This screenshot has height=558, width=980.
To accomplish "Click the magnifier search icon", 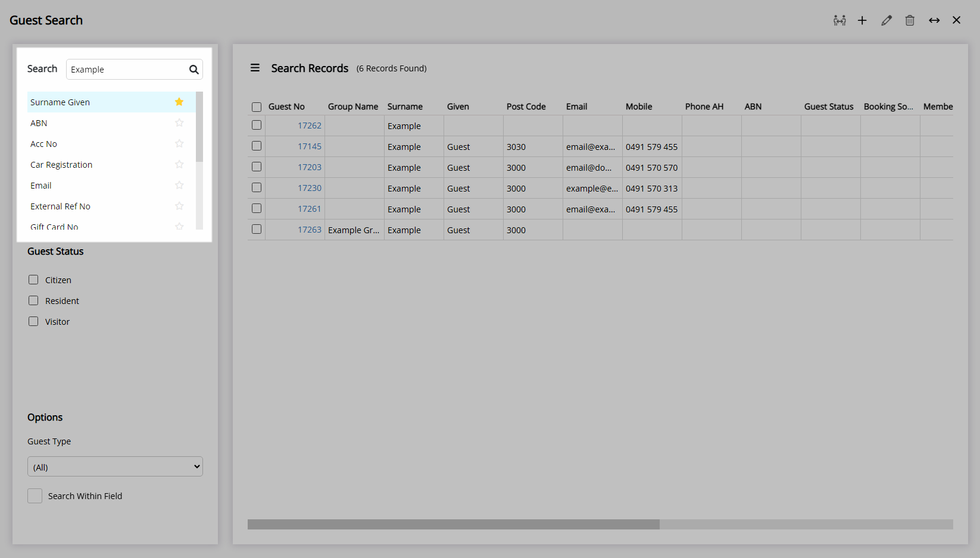I will (x=194, y=70).
